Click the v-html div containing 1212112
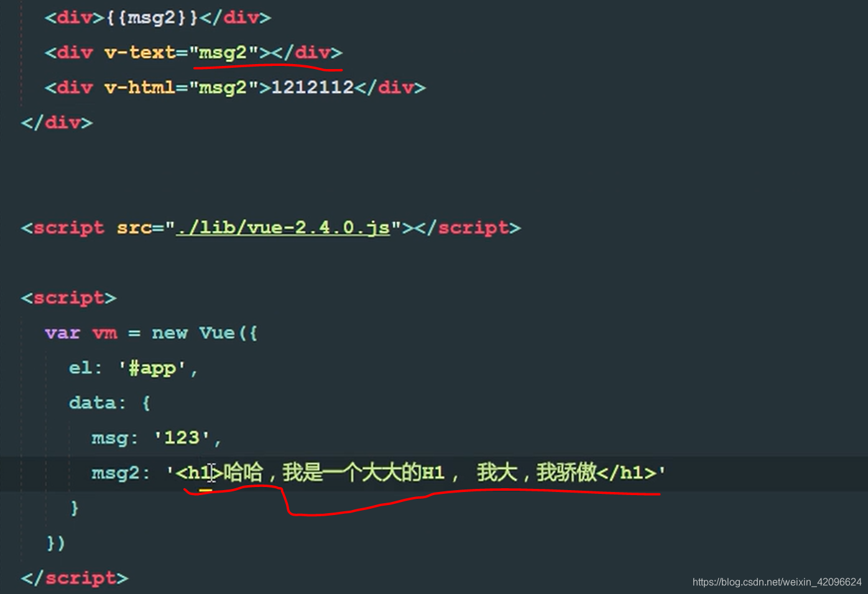This screenshot has height=594, width=868. (235, 88)
